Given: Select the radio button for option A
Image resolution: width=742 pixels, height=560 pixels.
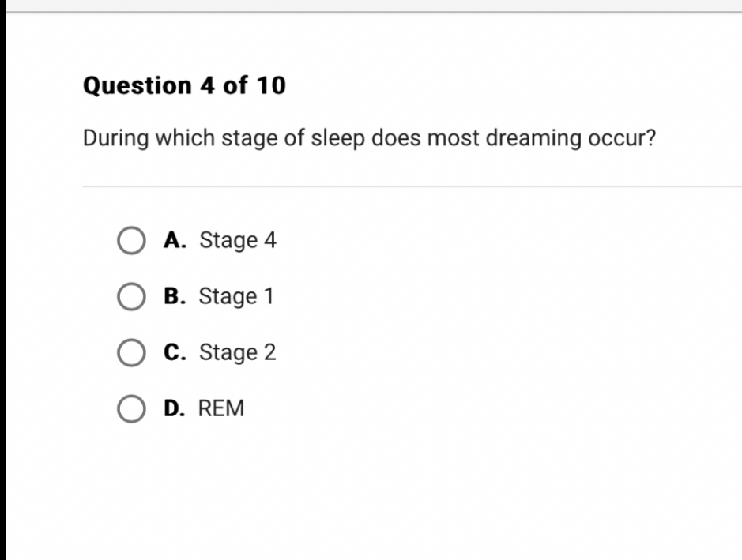Looking at the screenshot, I should [x=133, y=240].
